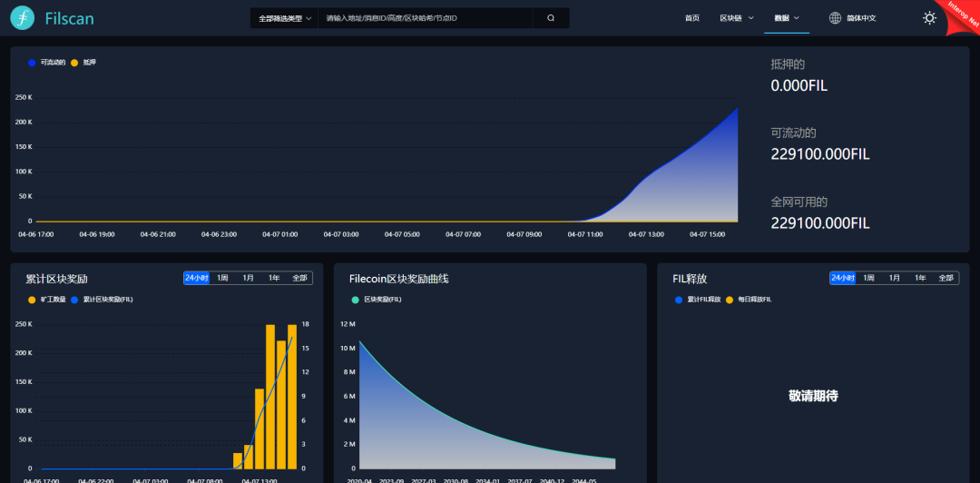
Task: Toggle the blue 可流动的 legend dot
Action: coord(32,63)
